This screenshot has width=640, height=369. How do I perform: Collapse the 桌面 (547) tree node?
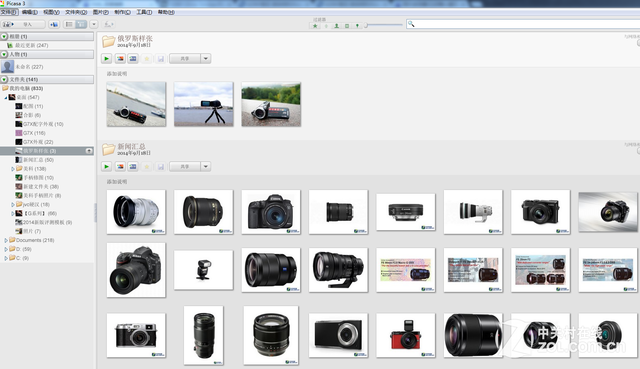[x=5, y=98]
